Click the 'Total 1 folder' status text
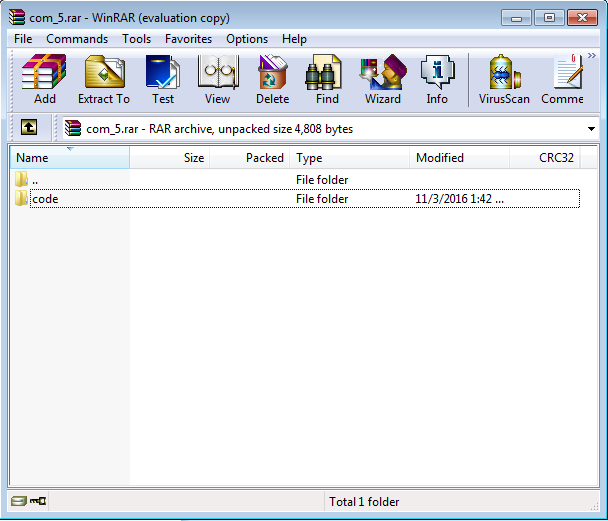 pyautogui.click(x=364, y=502)
